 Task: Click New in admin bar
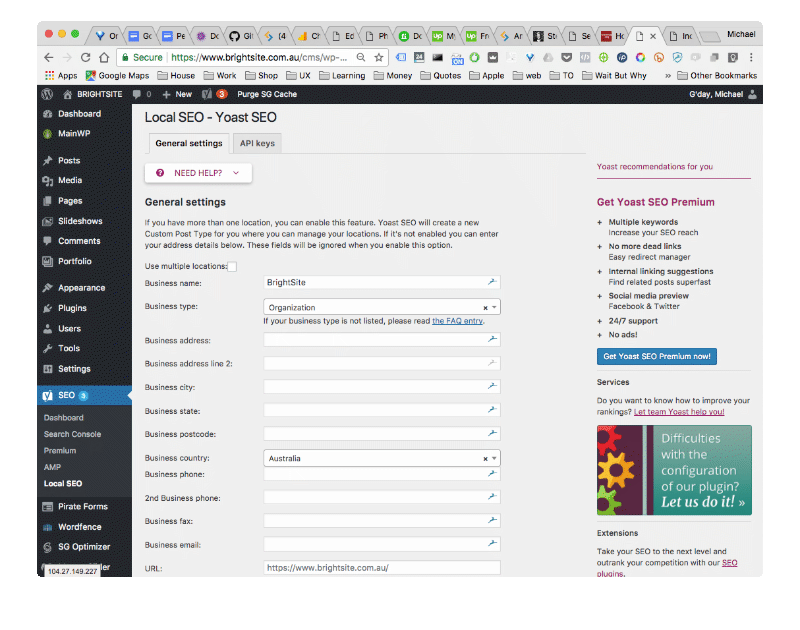177,94
